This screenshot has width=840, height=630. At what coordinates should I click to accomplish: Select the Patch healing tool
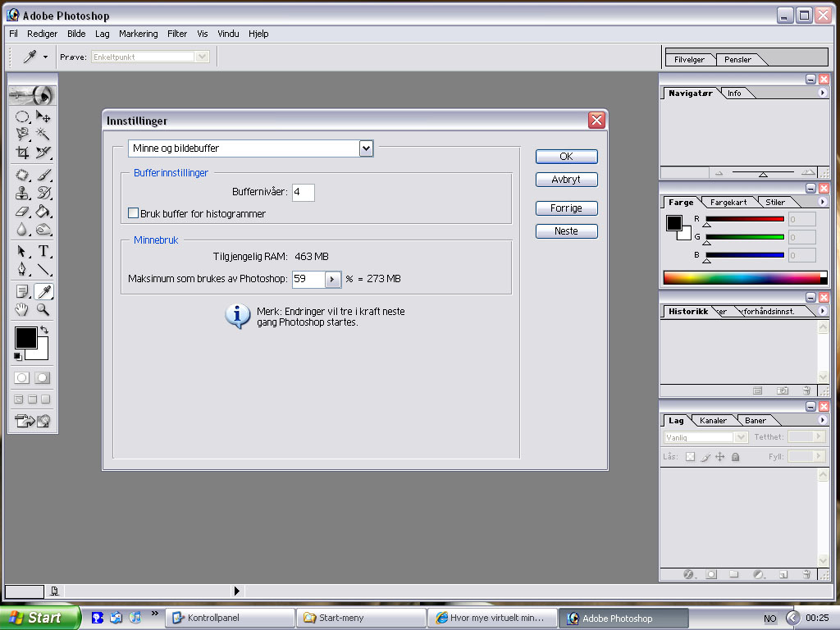(22, 175)
